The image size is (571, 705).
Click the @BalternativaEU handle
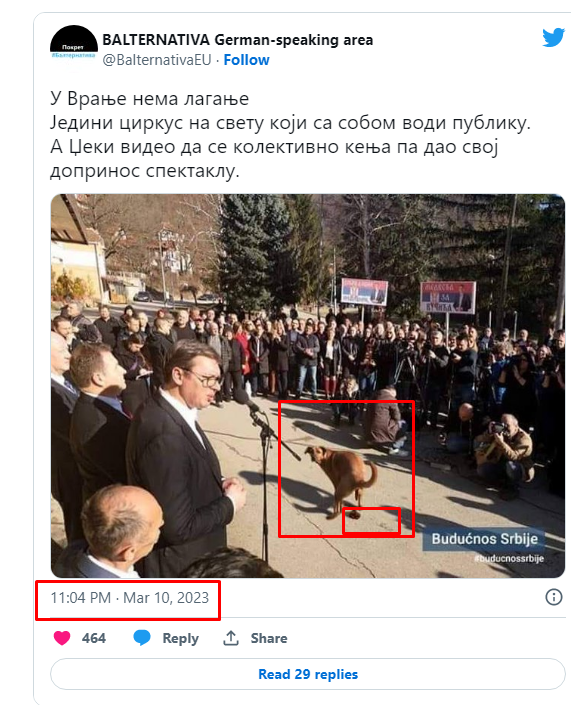[157, 60]
